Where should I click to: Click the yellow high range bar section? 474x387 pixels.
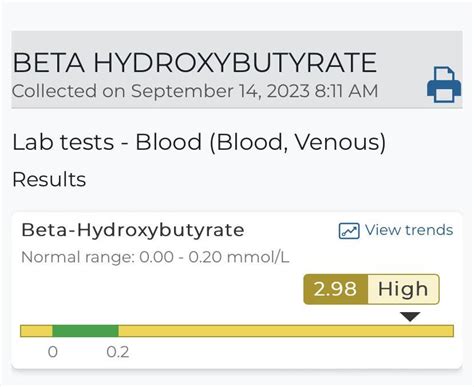click(286, 331)
